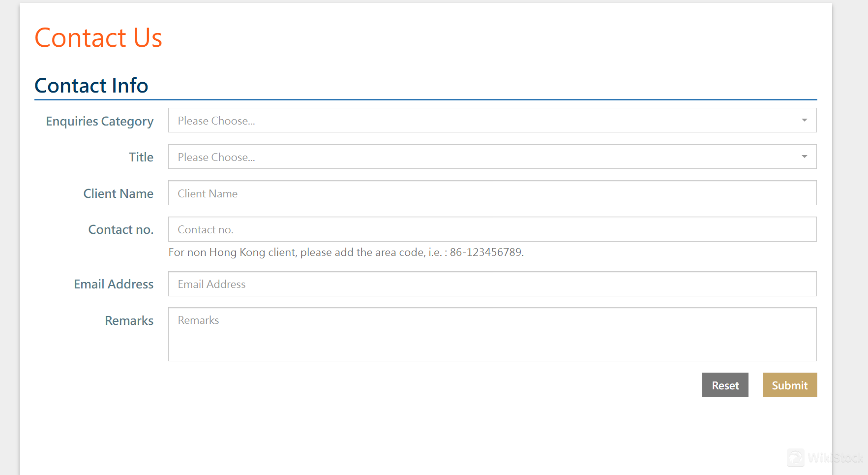Click into the Contact no. input

pos(492,229)
